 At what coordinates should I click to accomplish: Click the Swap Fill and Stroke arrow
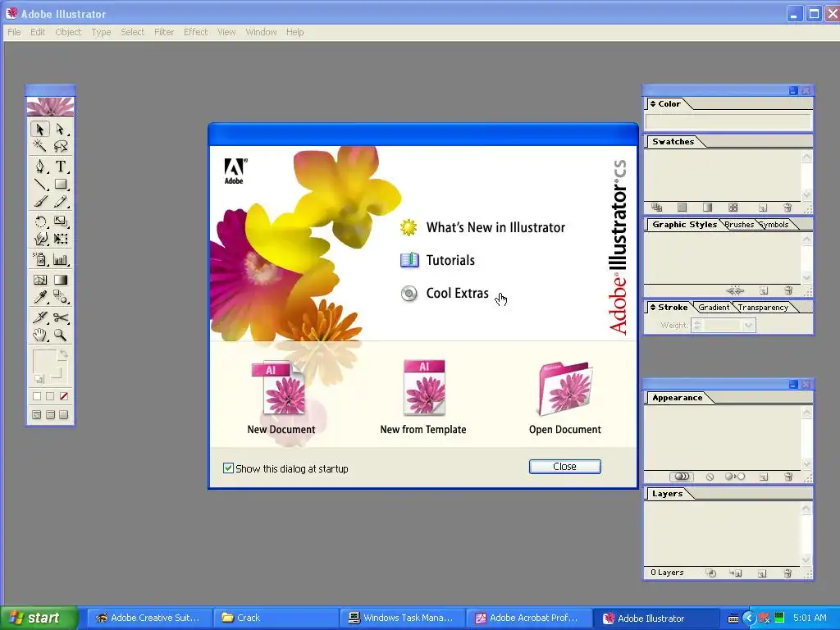tap(63, 354)
